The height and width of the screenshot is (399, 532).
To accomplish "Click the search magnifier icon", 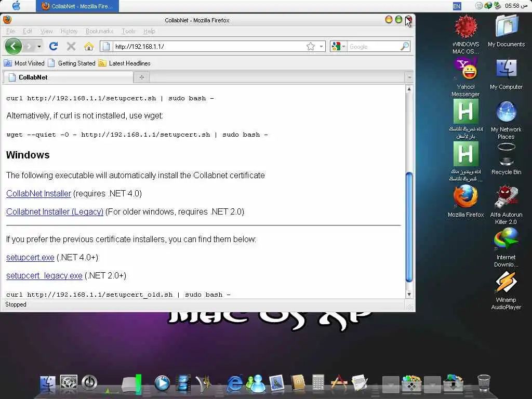I will click(x=404, y=46).
